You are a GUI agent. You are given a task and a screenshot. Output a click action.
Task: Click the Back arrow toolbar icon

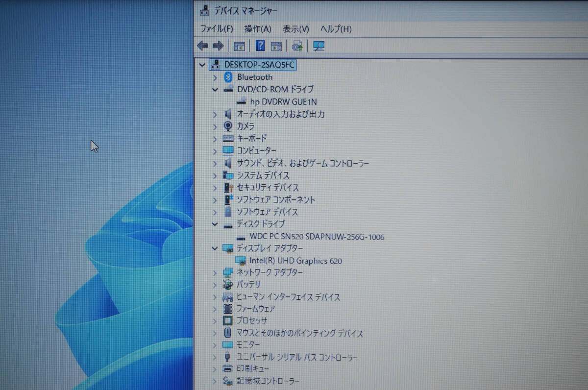(x=202, y=46)
